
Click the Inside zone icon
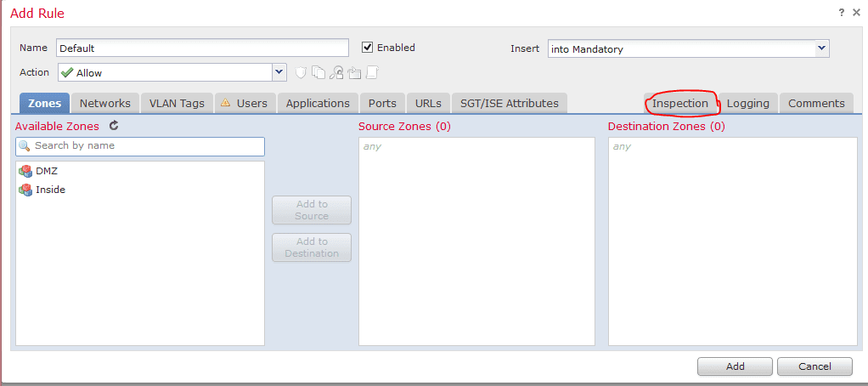(25, 190)
